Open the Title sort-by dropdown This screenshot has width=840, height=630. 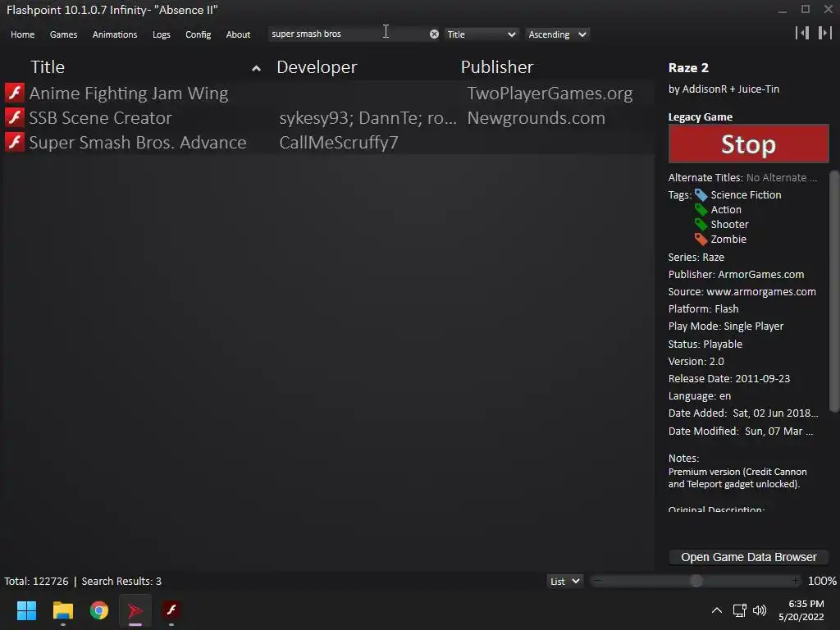[x=481, y=34]
